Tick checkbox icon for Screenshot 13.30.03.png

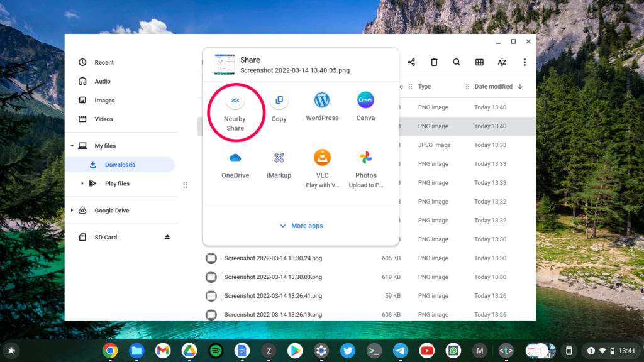pos(211,277)
